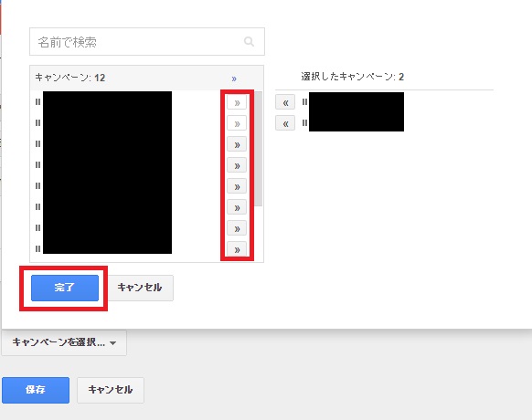Add the fourth campaign with its » button
Screen dimensions: 532x420
tap(237, 166)
